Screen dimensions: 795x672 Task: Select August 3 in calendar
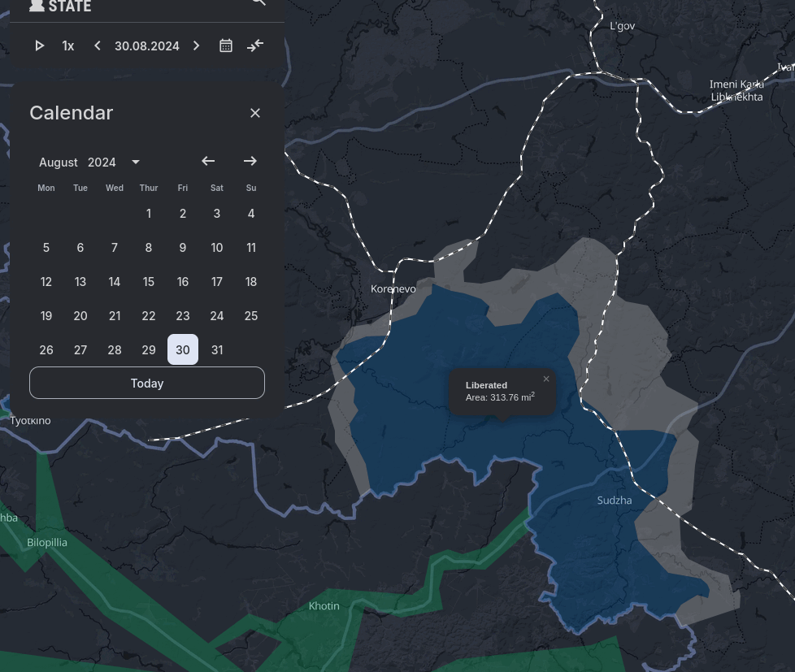(217, 214)
